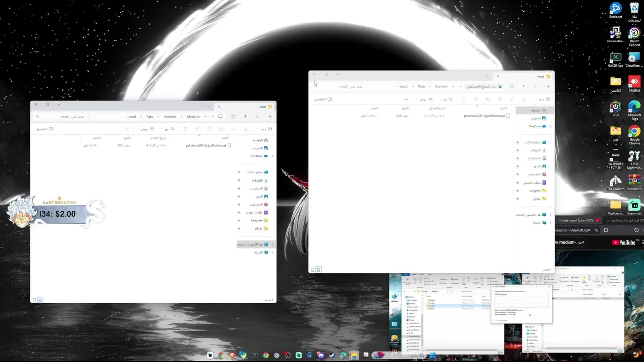This screenshot has width=644, height=362.
Task: Go up one level in the left Explorer window
Action: pos(246,117)
